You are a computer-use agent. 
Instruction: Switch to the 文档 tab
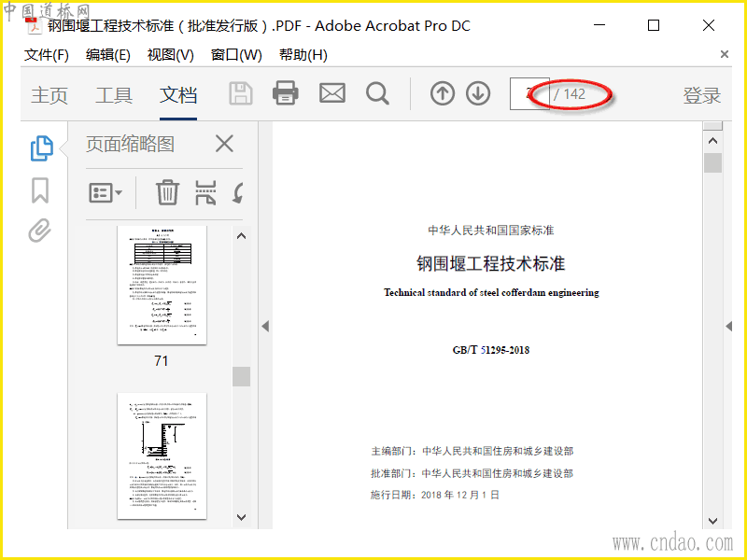click(178, 95)
